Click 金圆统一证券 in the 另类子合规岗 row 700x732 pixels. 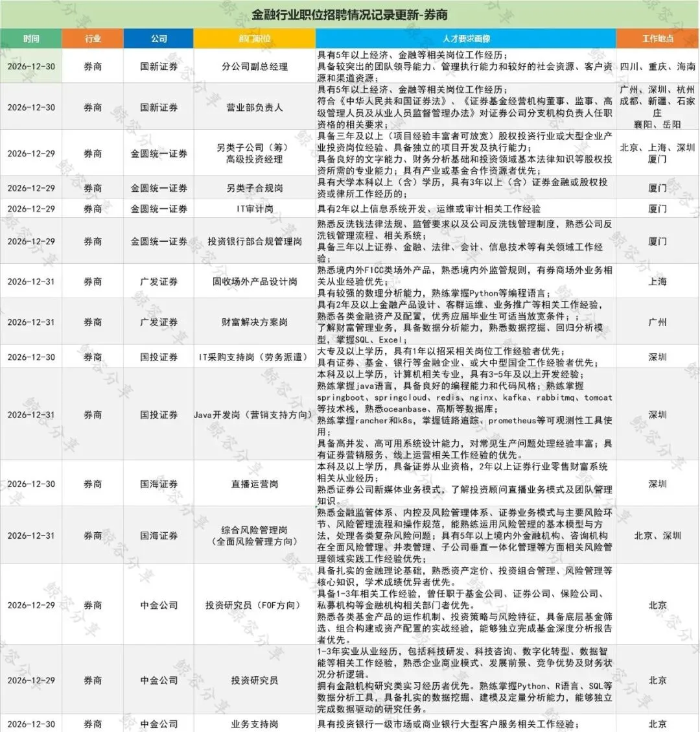[x=159, y=187]
